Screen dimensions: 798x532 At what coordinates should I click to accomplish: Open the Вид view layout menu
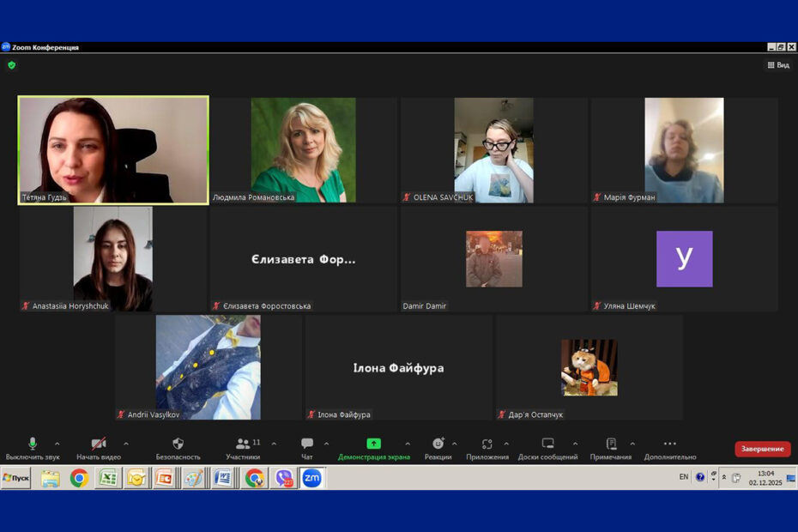[777, 65]
